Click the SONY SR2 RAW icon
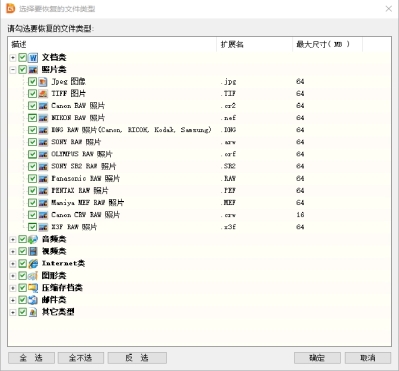Image resolution: width=399 pixels, height=371 pixels. click(43, 166)
